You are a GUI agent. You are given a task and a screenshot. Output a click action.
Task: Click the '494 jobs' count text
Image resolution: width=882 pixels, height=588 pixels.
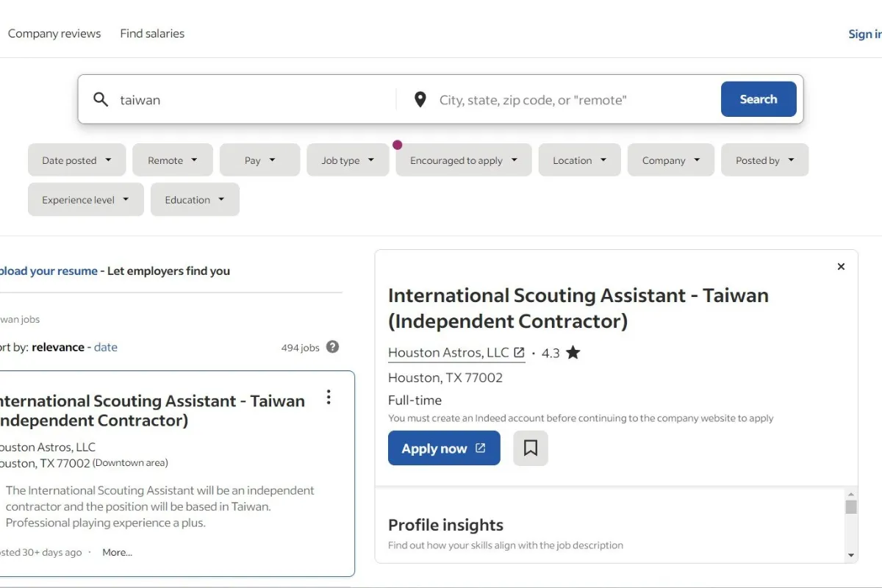(x=301, y=348)
